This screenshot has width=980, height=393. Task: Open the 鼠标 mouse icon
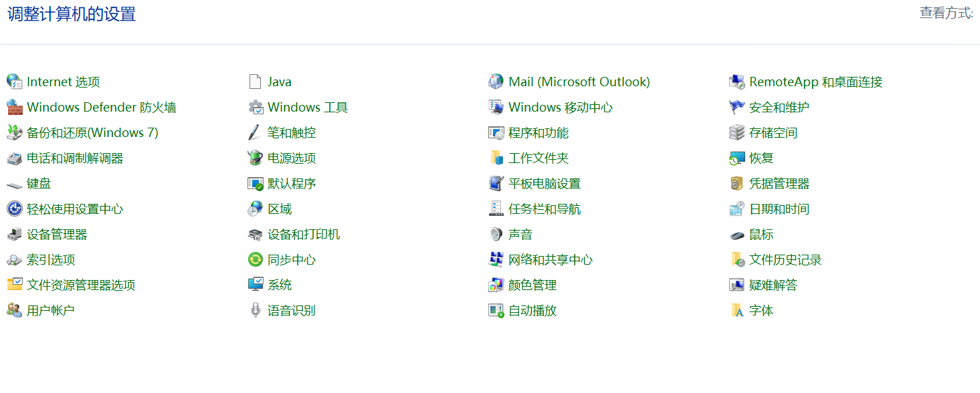point(737,234)
